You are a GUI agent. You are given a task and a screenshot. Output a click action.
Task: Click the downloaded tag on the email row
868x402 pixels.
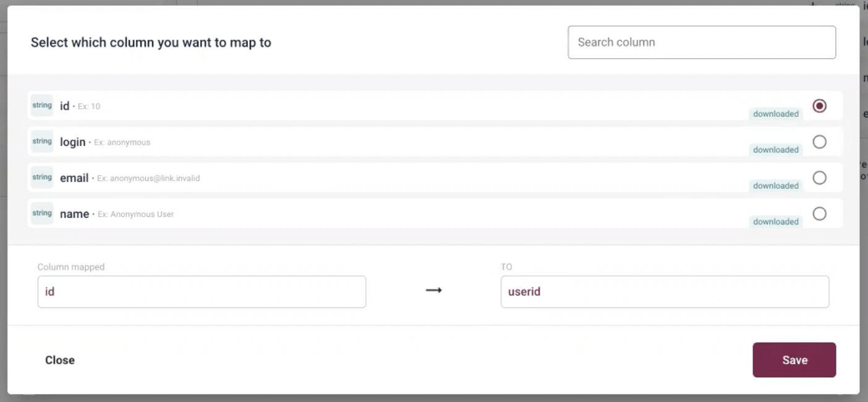coord(775,186)
